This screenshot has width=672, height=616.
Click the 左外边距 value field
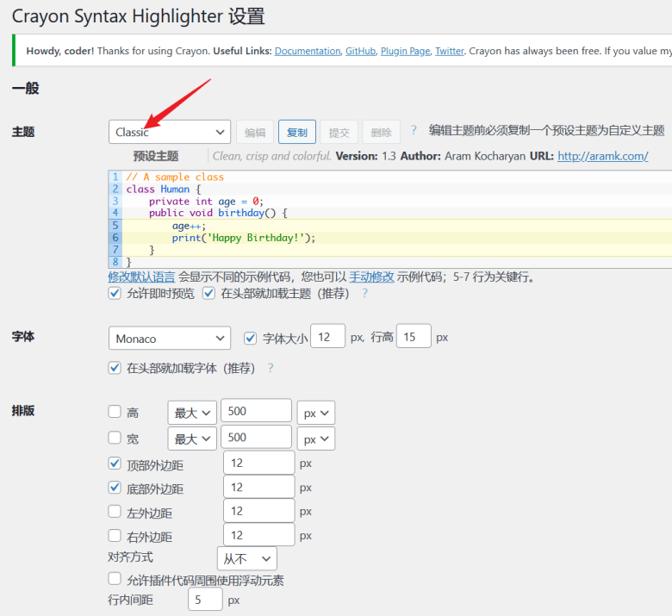[x=258, y=511]
